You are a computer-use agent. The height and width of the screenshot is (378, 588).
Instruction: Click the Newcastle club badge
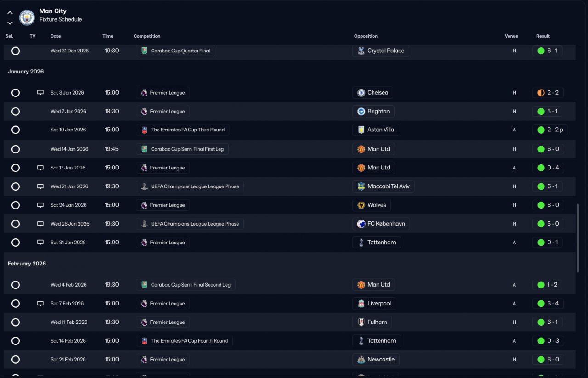pyautogui.click(x=362, y=360)
